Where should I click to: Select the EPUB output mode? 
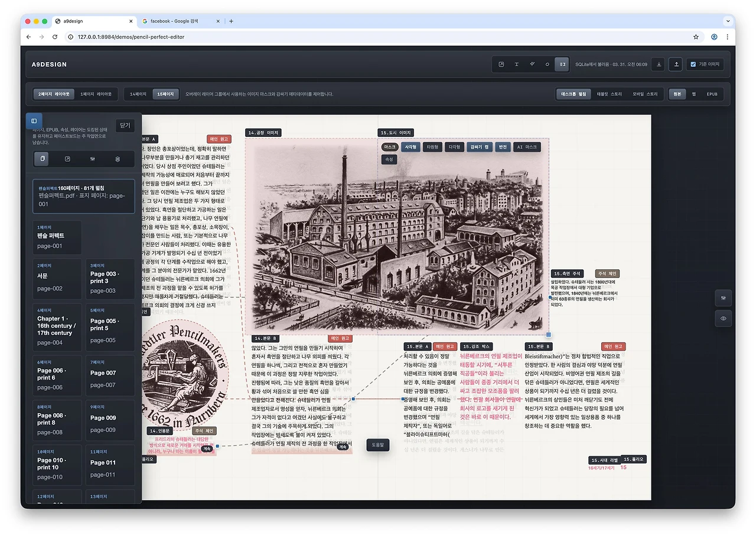712,94
